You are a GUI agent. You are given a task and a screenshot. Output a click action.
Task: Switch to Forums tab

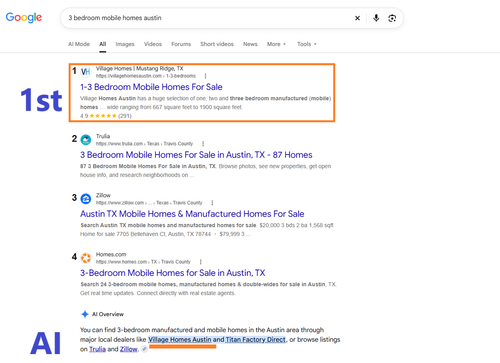[x=181, y=44]
